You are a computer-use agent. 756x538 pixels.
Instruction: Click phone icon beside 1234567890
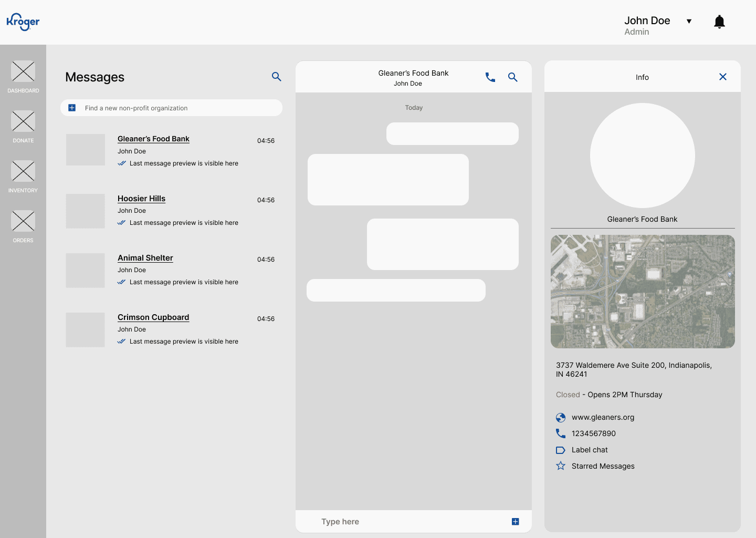point(561,433)
